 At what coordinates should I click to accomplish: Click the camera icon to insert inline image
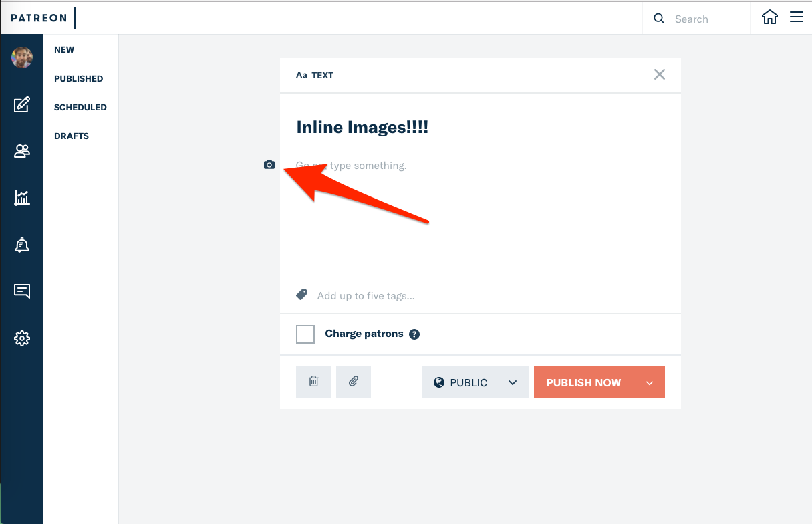point(269,164)
